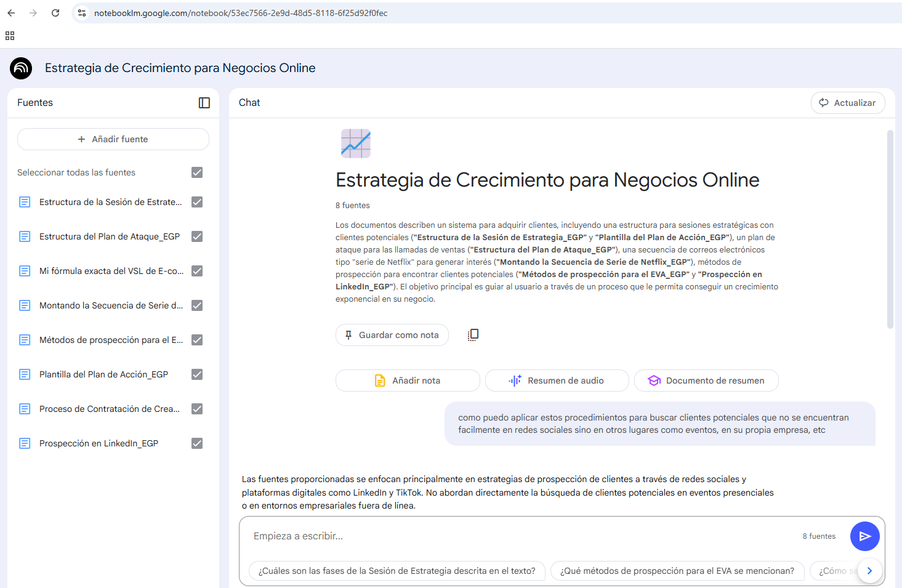Viewport: 902px width, 588px height.
Task: Toggle the Estructura del Plan de Ataque_EGP checkbox
Action: coord(197,236)
